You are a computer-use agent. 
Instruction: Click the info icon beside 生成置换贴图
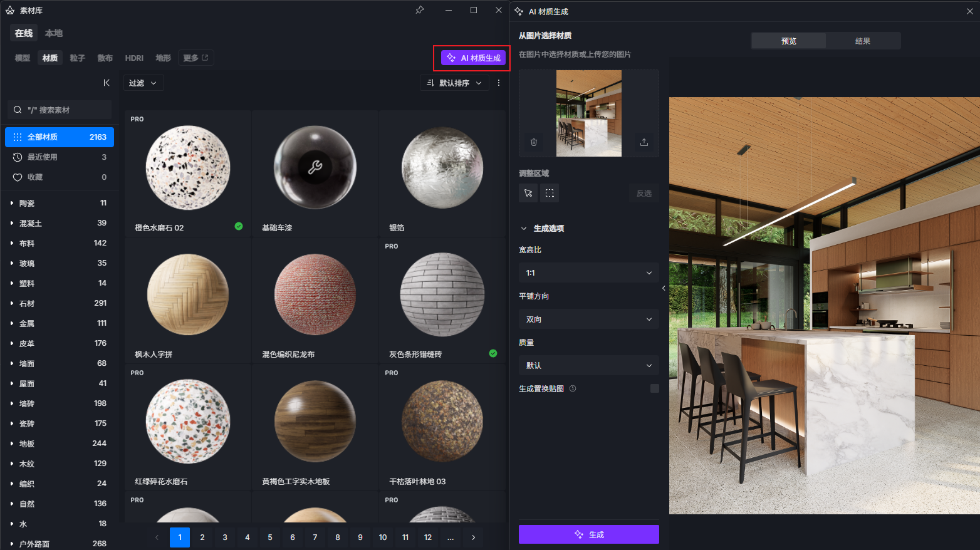(x=573, y=388)
